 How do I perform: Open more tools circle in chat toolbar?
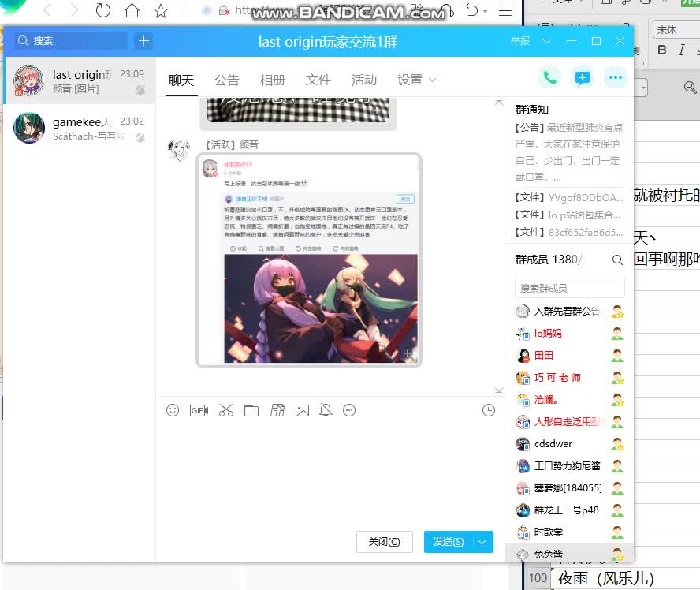pos(349,410)
